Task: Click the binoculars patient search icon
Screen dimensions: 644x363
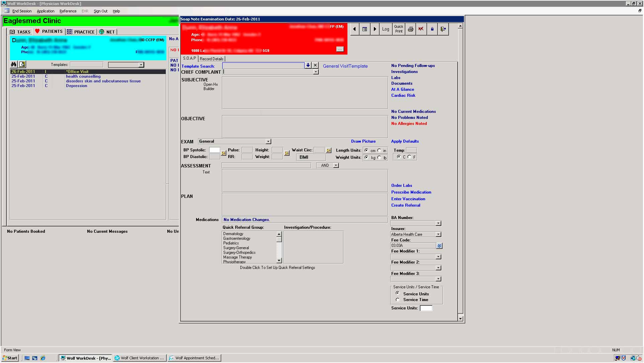Action: 14,64
